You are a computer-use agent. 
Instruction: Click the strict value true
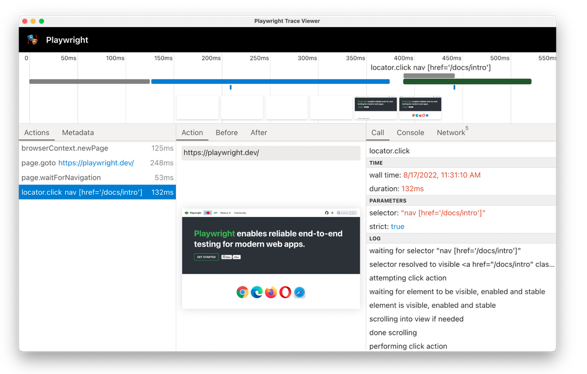[398, 226]
